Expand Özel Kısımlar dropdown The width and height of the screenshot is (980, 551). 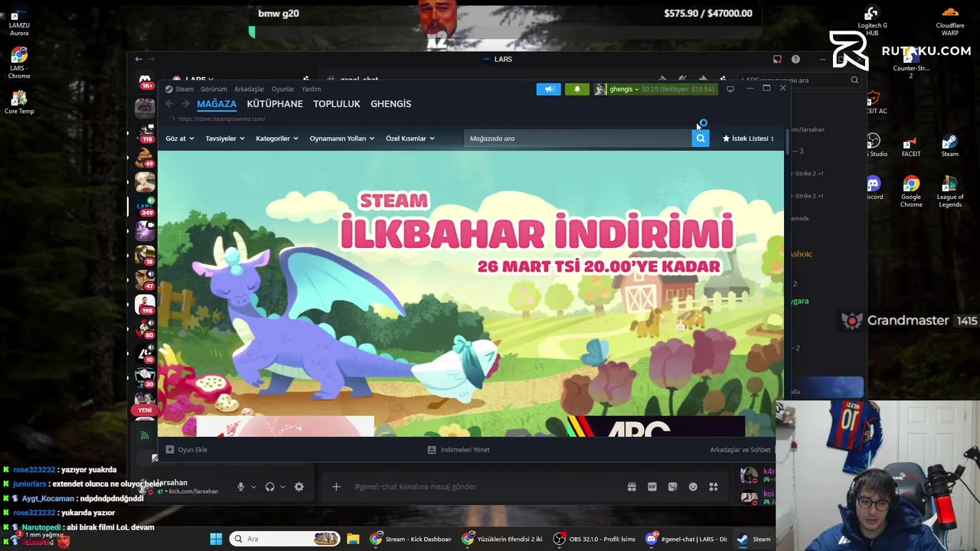point(410,139)
